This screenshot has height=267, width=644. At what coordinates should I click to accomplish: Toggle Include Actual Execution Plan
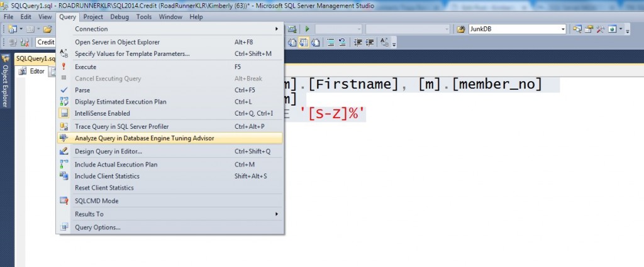click(x=170, y=165)
